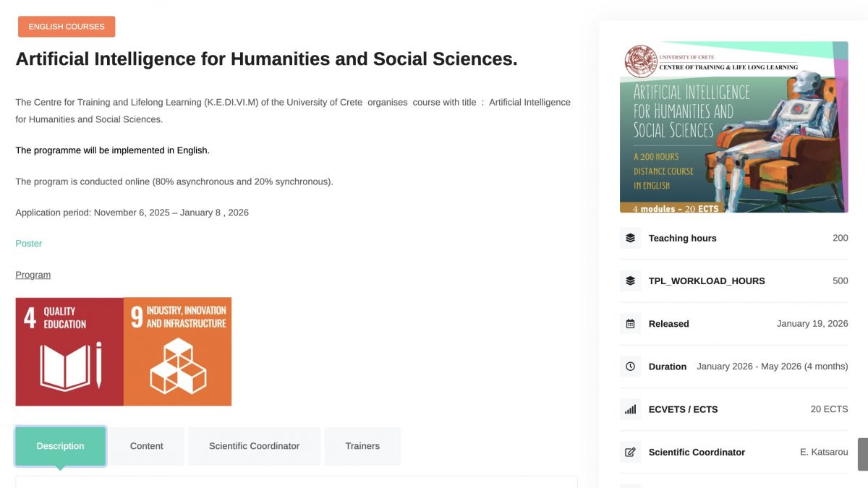Click the calendar icon beside Released
The width and height of the screenshot is (868, 488).
click(630, 324)
